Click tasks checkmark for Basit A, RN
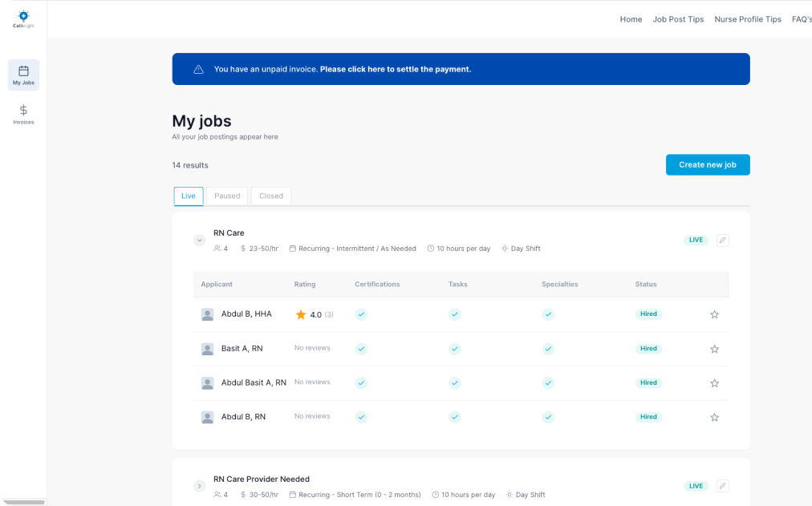The image size is (812, 506). (455, 349)
